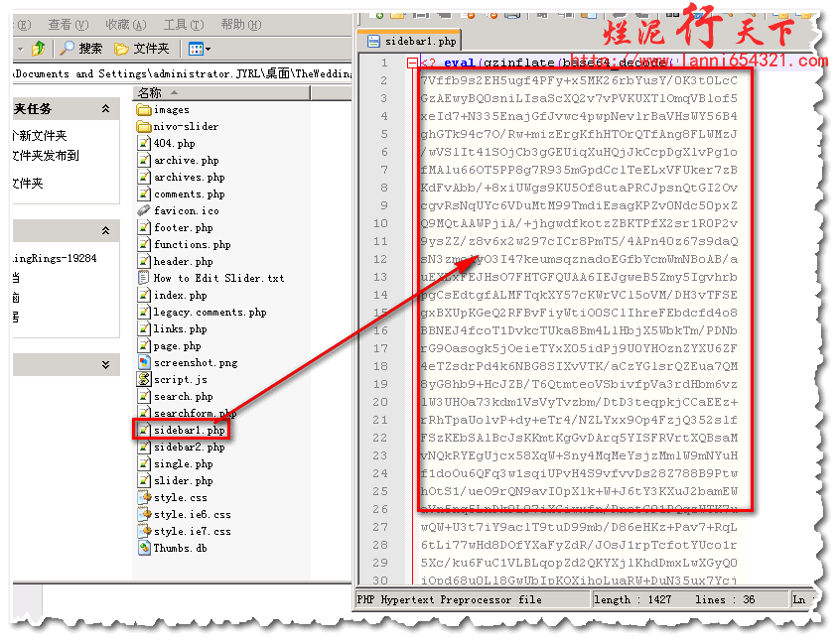Screen dimensions: 840x643
Task: Open the Views dropdown in Explorer toolbar
Action: point(200,49)
